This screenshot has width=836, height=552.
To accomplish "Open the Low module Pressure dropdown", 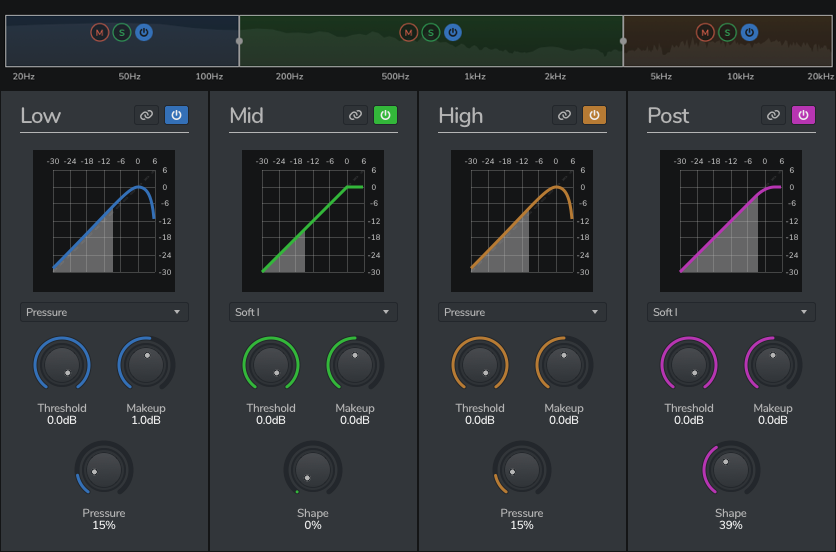I will pos(104,312).
